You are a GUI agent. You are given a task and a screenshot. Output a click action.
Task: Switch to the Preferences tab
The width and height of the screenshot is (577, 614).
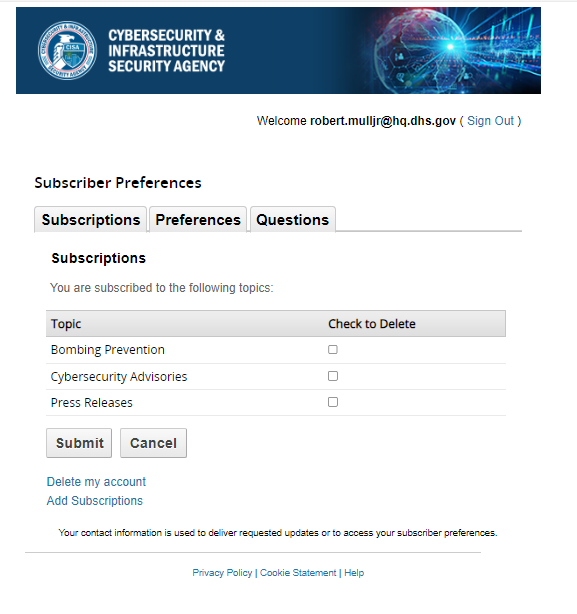pos(198,220)
